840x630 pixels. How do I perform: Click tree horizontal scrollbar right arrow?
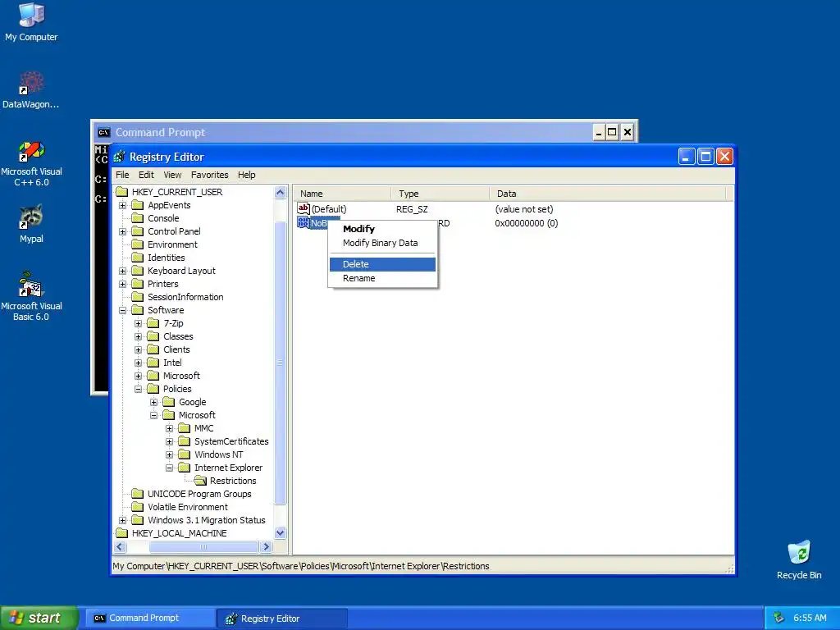[x=267, y=547]
